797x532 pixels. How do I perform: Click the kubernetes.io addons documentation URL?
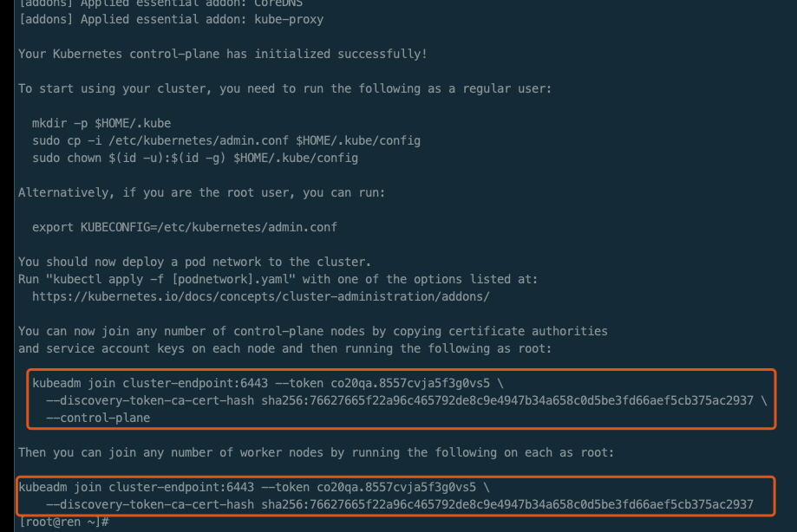point(261,296)
